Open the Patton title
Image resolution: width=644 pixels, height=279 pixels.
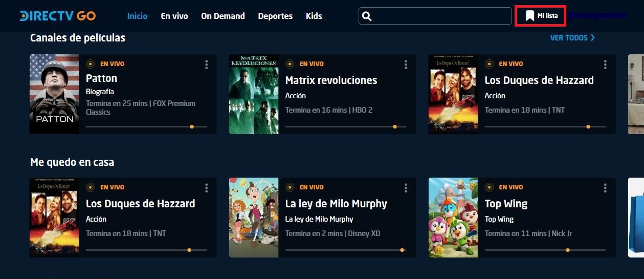click(101, 78)
